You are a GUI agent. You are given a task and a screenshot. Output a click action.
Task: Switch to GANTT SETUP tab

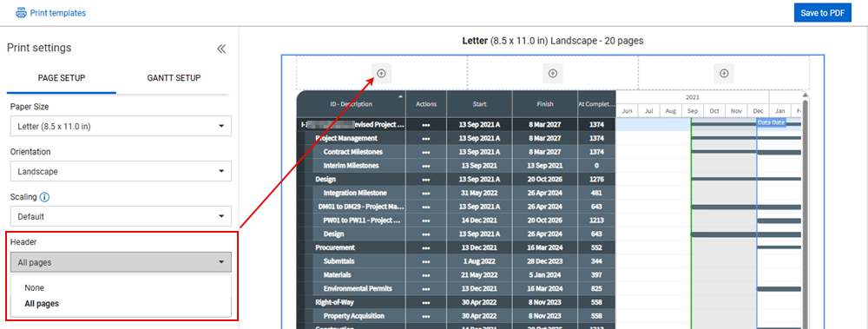click(x=174, y=78)
